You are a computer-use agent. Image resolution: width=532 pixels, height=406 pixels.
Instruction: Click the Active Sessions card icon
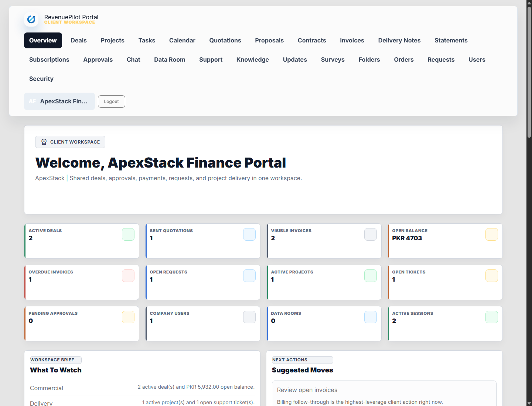tap(492, 317)
